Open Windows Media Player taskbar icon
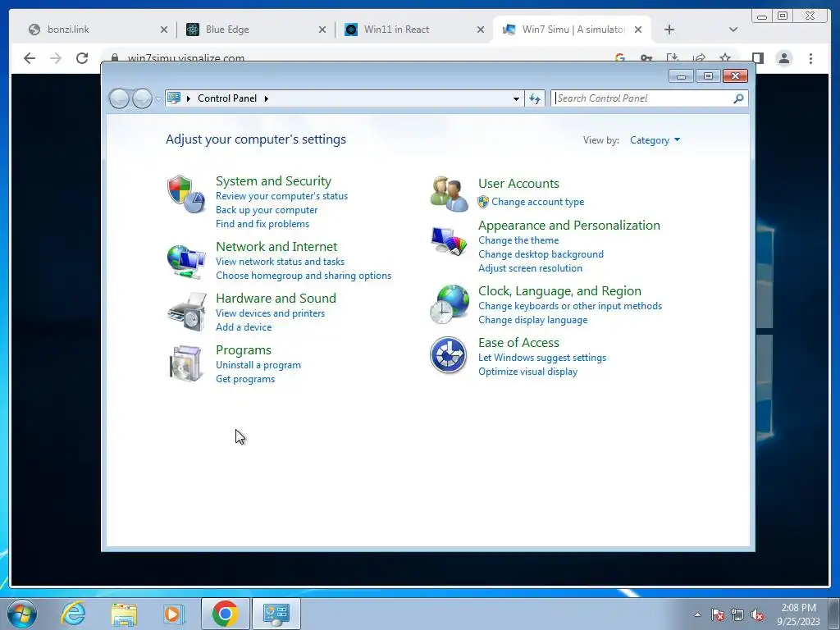The width and height of the screenshot is (840, 630). [x=174, y=614]
